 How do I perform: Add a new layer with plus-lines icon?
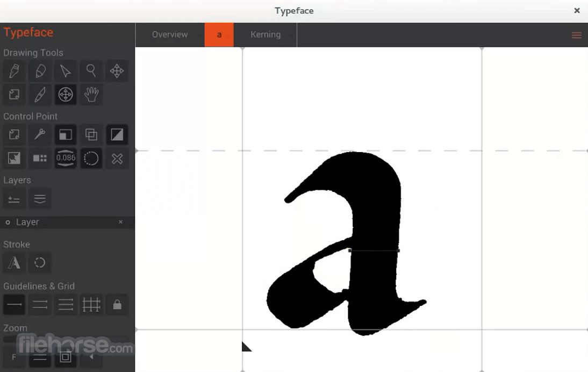(x=15, y=199)
